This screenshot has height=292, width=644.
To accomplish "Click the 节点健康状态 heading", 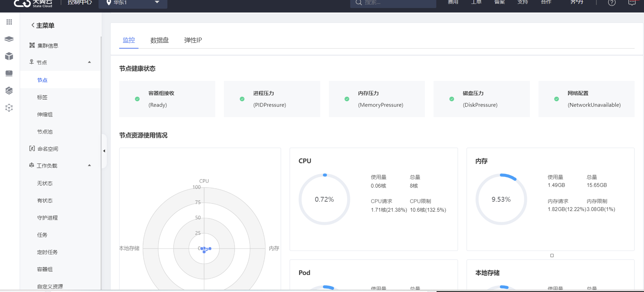I will pos(137,69).
